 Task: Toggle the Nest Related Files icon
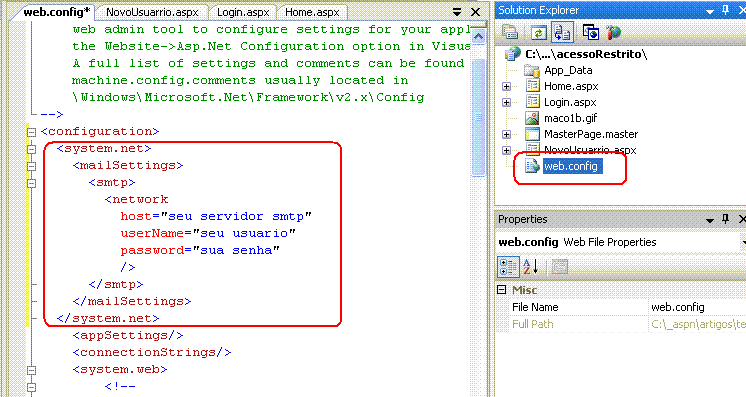[562, 32]
